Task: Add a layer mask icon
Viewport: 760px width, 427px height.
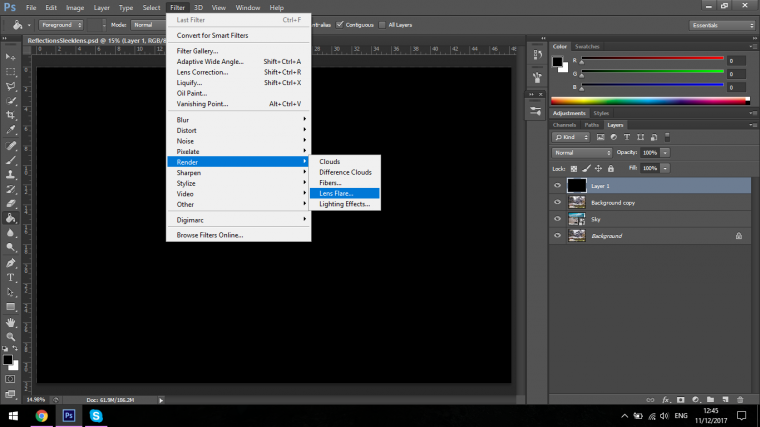Action: (681, 400)
